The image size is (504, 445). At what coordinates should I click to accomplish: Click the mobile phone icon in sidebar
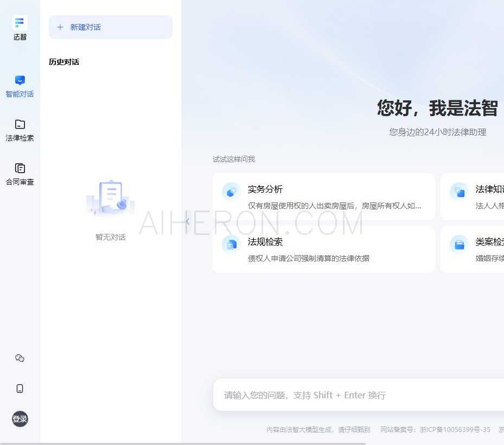pyautogui.click(x=20, y=389)
